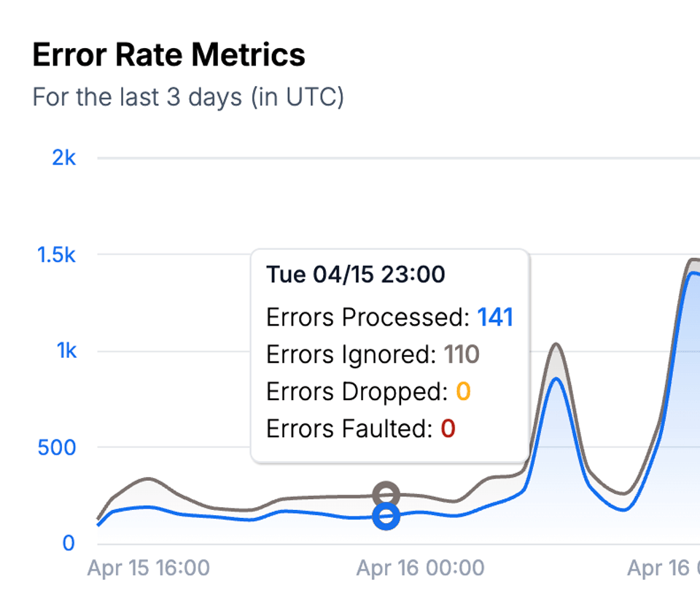The image size is (700, 612).
Task: Click the 0 y-axis label
Action: pos(69,544)
